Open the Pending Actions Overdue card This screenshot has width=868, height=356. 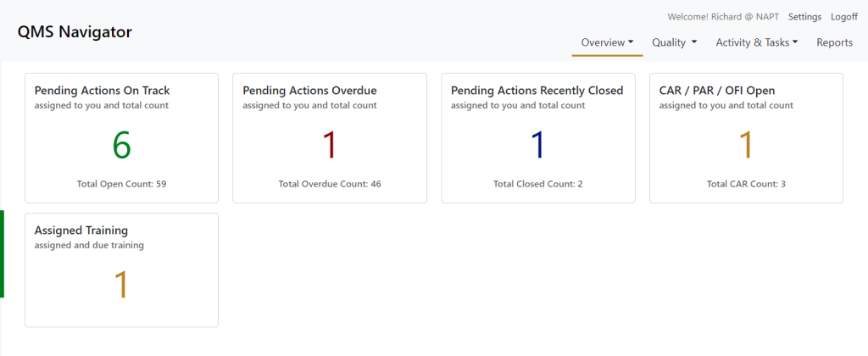point(330,138)
